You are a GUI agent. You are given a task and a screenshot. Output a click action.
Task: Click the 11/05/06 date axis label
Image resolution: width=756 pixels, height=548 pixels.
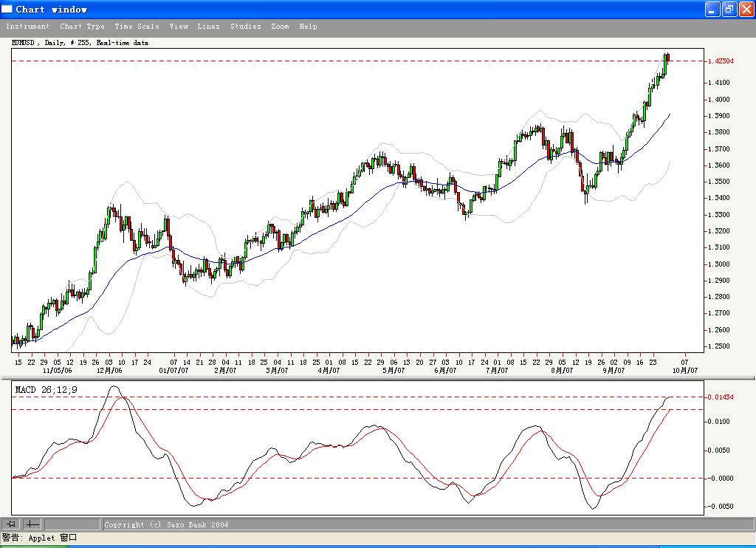[x=58, y=371]
